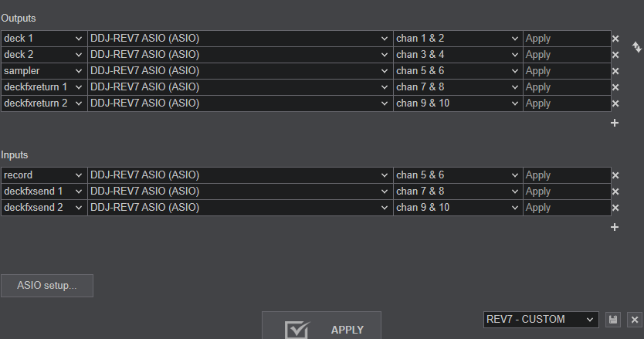Add a new output row
The width and height of the screenshot is (644, 339).
tap(615, 123)
